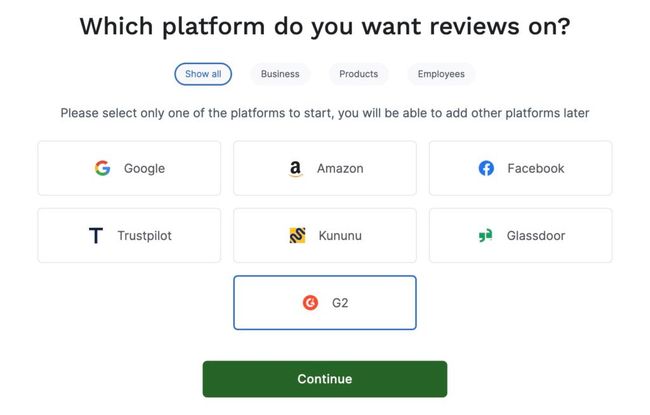650x415 pixels.
Task: Select the G2 platform label
Action: point(340,302)
